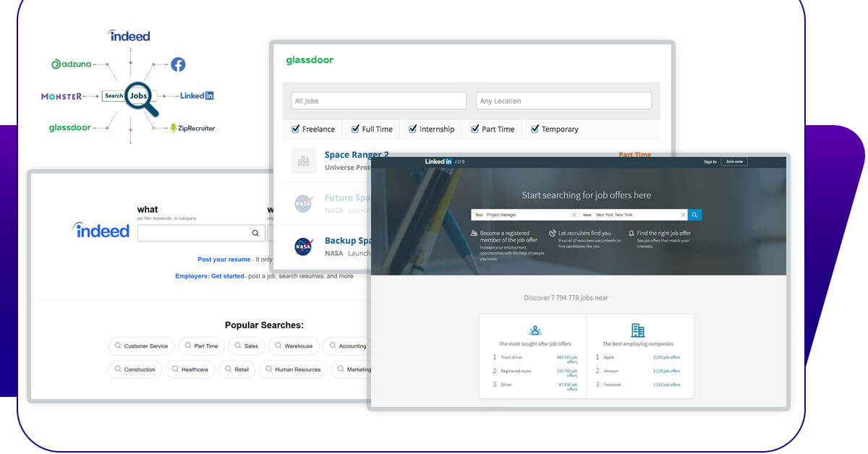The width and height of the screenshot is (868, 454).
Task: Click the NASA logo beside Future Space job
Action: [x=304, y=203]
